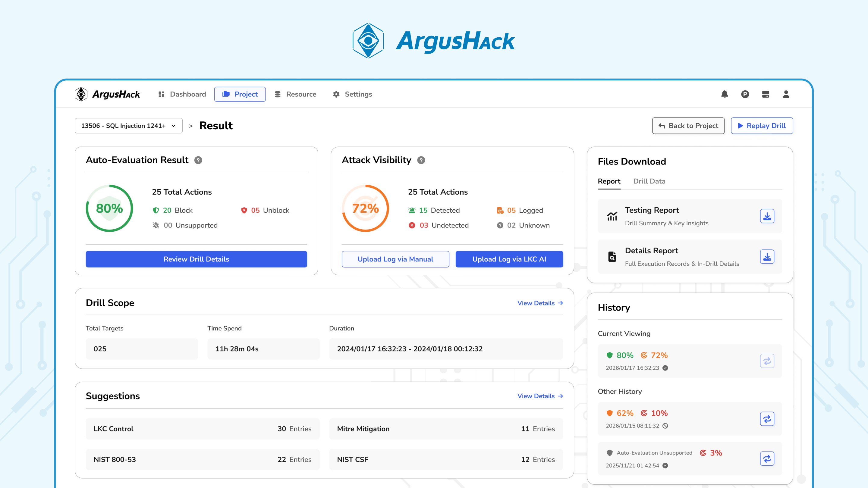868x488 pixels.
Task: Click the Auto-Evaluation Unsupported label
Action: [654, 453]
